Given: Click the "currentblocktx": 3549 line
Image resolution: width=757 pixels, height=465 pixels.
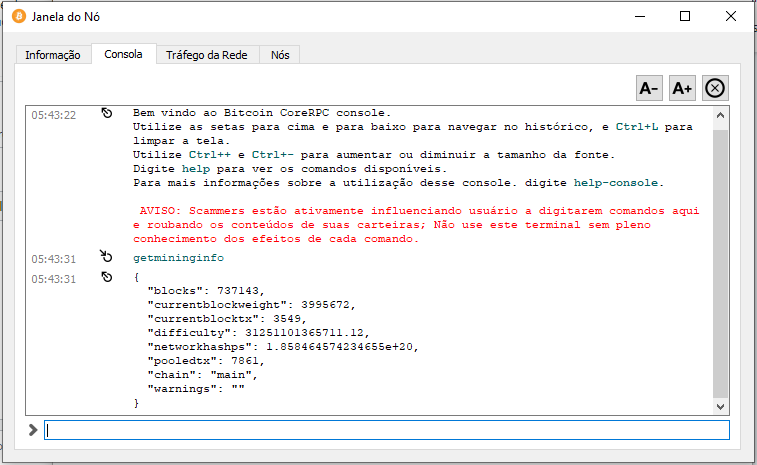Looking at the screenshot, I should pyautogui.click(x=227, y=319).
